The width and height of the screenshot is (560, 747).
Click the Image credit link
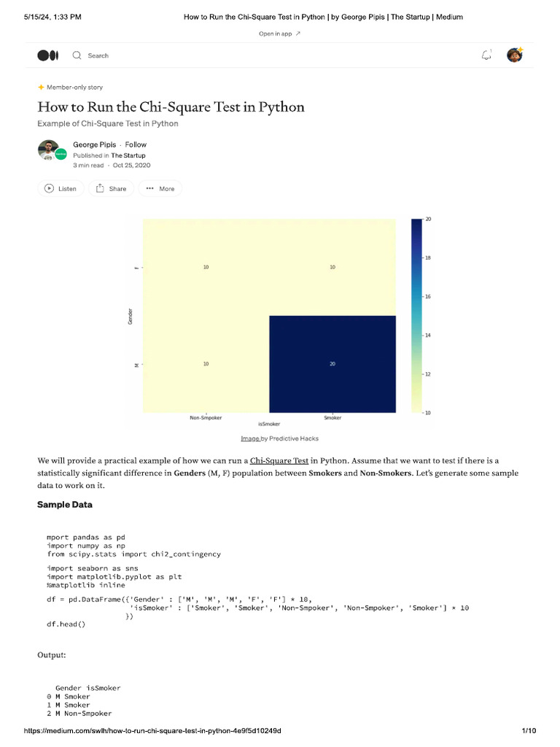point(250,438)
